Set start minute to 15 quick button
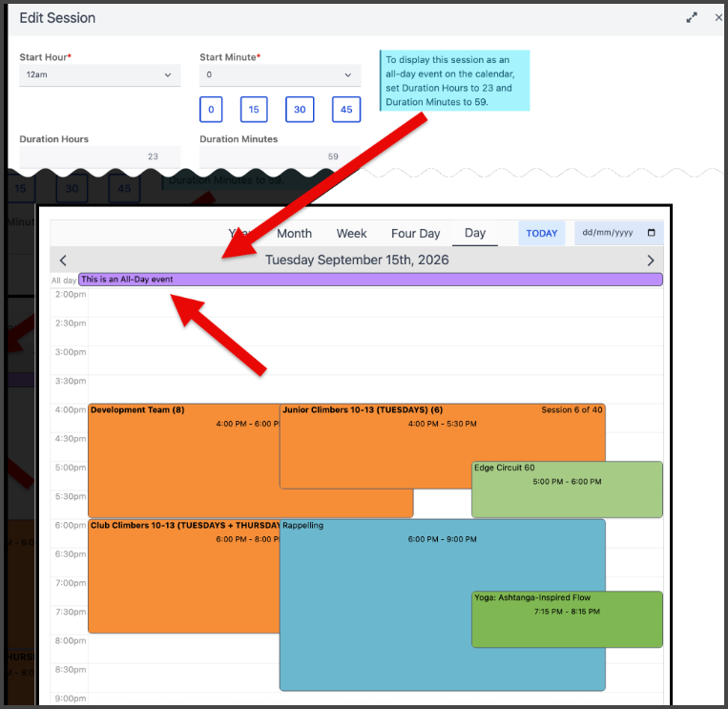This screenshot has height=709, width=728. [254, 110]
